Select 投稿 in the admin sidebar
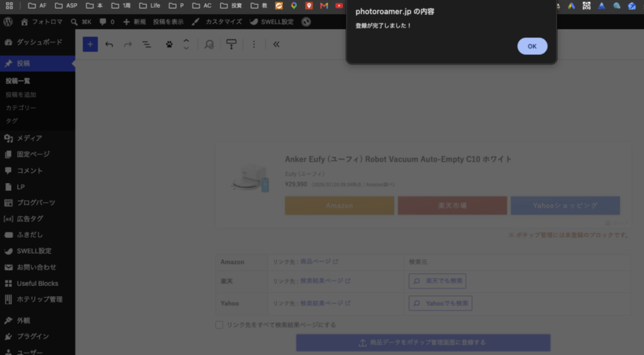This screenshot has width=644, height=355. click(37, 64)
